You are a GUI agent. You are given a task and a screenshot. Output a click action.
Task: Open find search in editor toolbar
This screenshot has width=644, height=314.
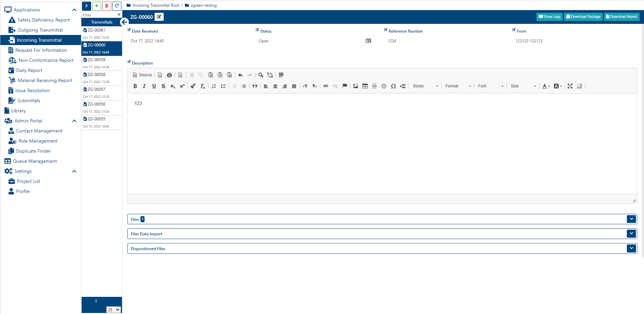tap(261, 75)
